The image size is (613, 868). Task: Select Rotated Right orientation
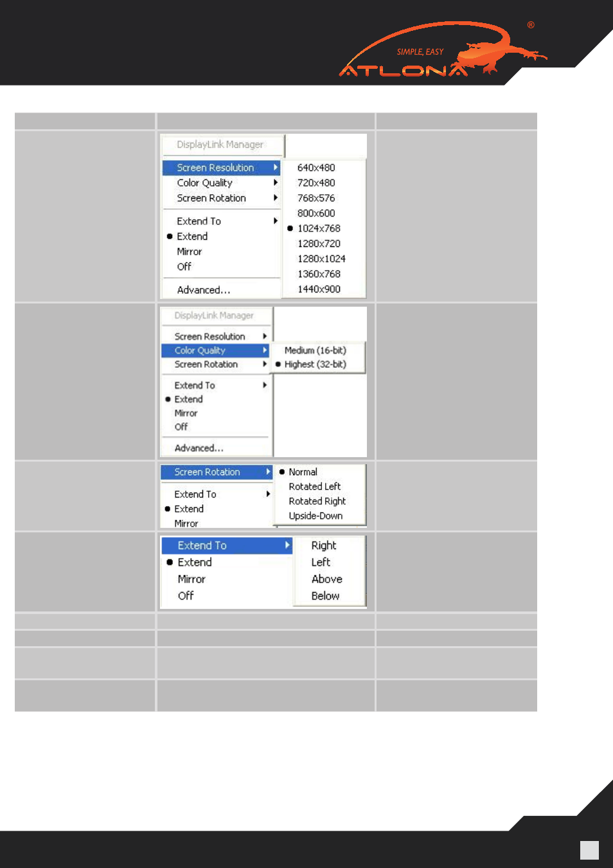click(317, 501)
